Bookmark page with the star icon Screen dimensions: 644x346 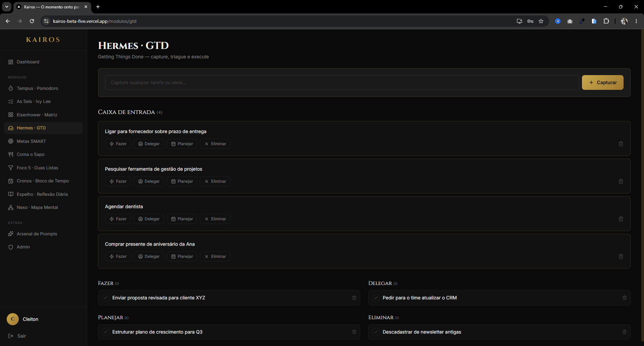point(541,21)
